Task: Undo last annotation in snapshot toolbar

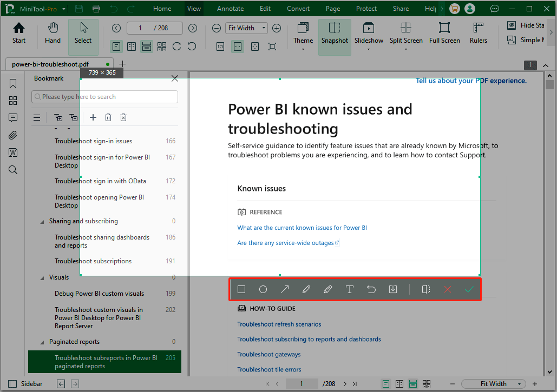Action: (x=371, y=289)
